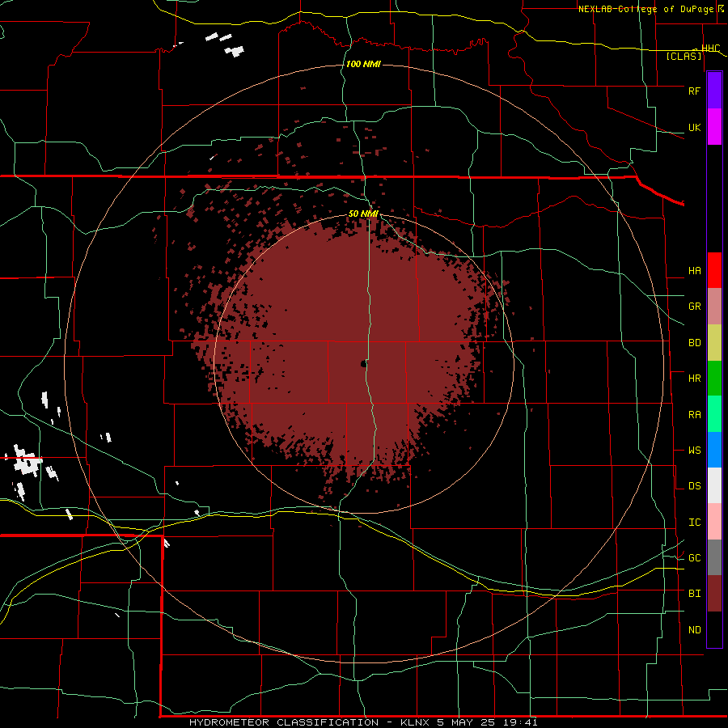Click the HA legend label

[694, 271]
